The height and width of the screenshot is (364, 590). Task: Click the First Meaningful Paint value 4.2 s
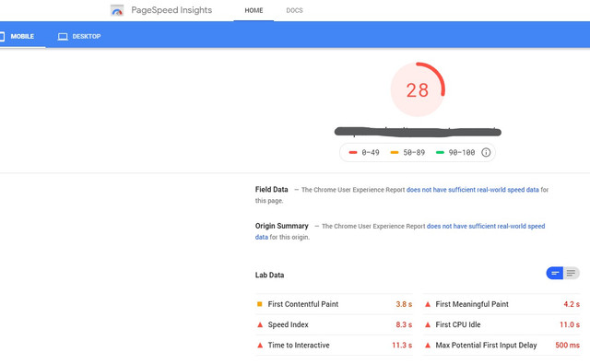572,304
